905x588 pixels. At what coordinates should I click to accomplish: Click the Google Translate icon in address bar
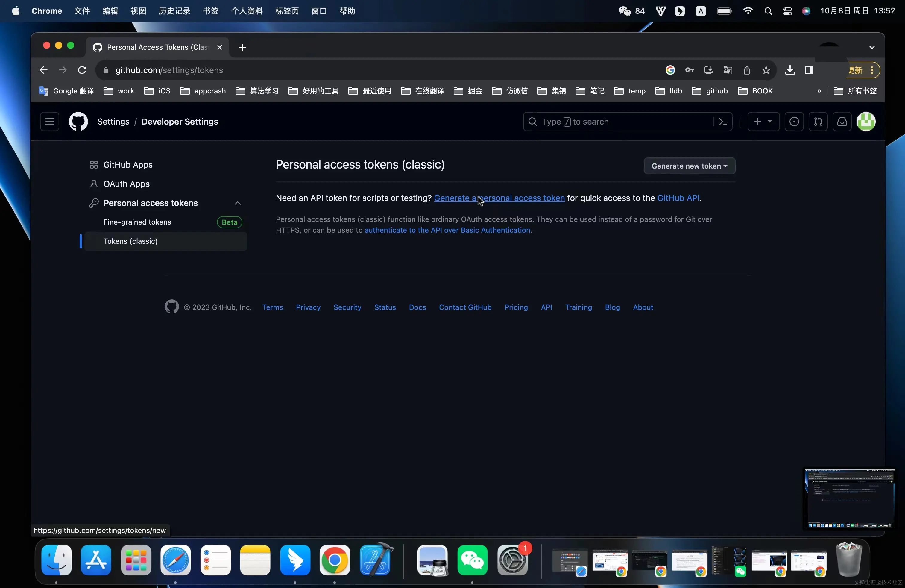click(x=728, y=70)
